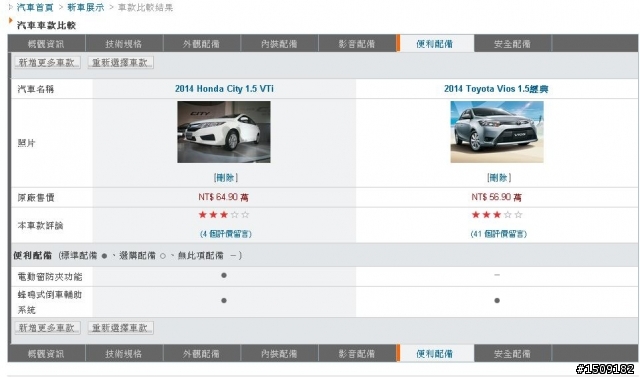Switch to the top 安全配備 tab
This screenshot has width=640, height=377.
[x=512, y=44]
